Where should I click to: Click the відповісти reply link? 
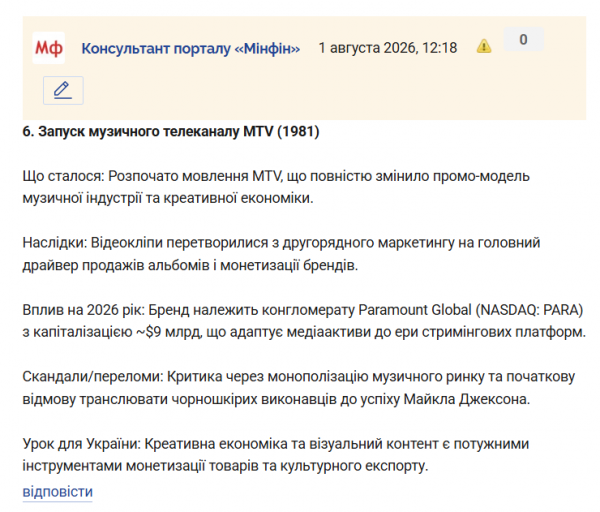tap(57, 492)
